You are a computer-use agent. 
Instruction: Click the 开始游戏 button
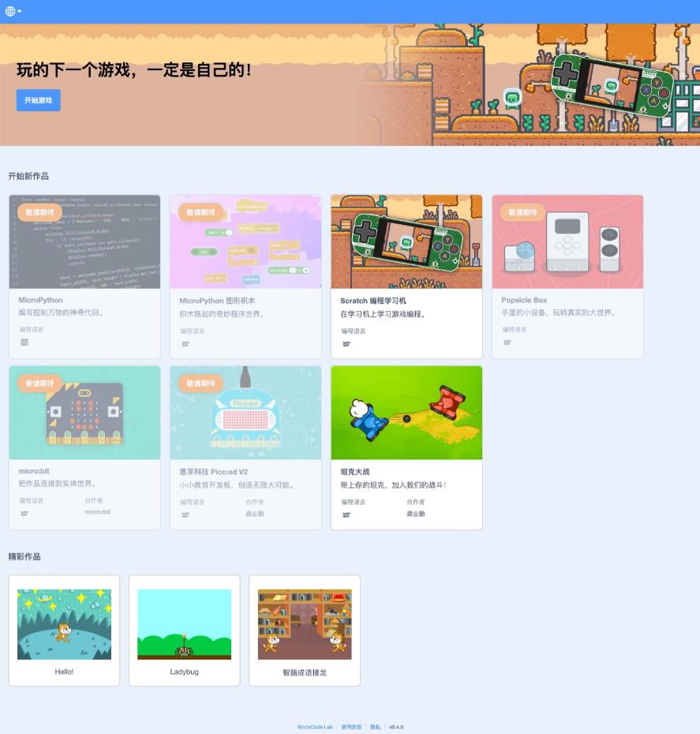click(x=38, y=100)
